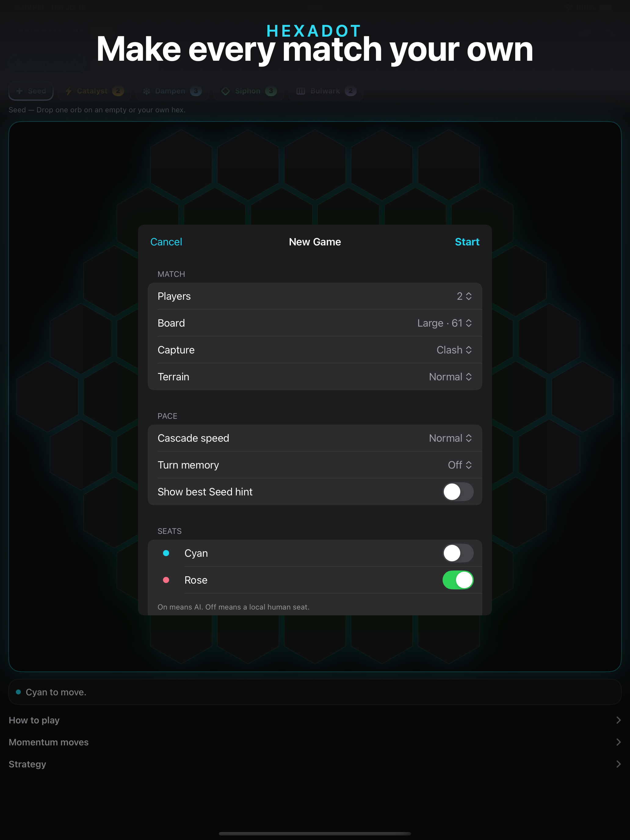Viewport: 630px width, 840px height.
Task: Click the rose color dot
Action: (166, 580)
